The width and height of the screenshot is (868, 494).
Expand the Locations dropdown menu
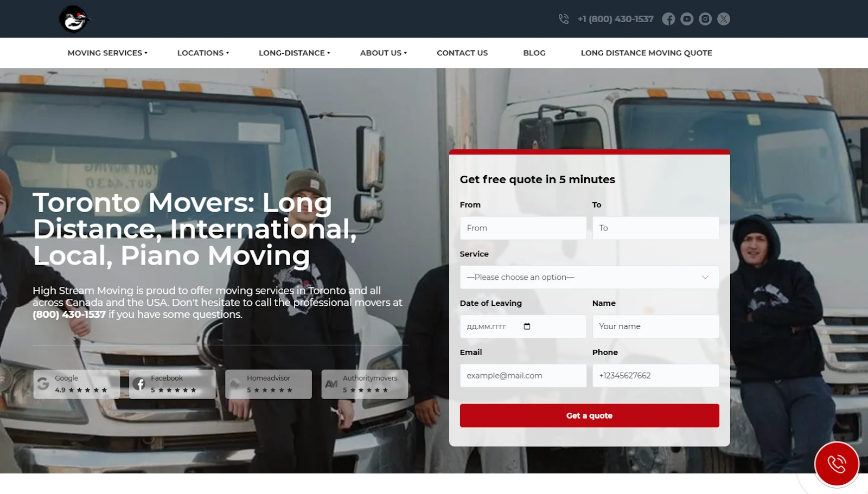click(203, 53)
